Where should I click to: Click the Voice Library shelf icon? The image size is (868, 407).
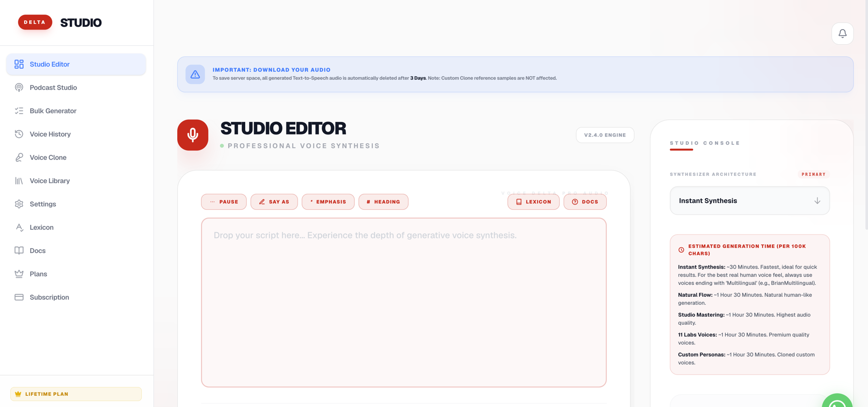(19, 181)
